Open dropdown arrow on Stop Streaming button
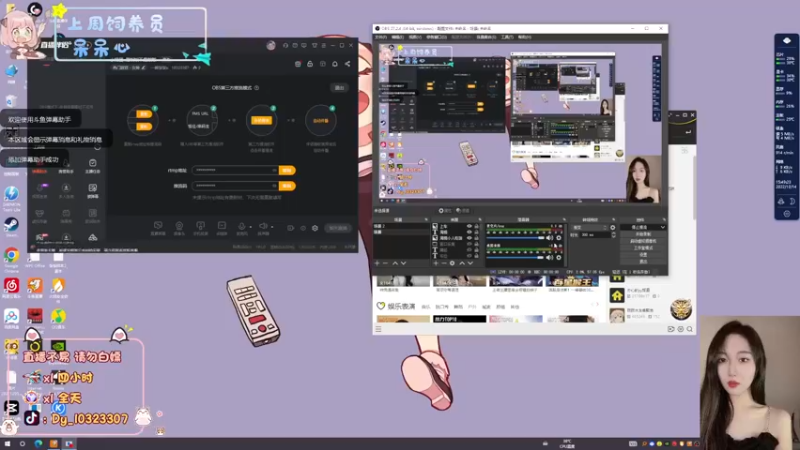Viewport: 800px width, 450px height. 663,227
